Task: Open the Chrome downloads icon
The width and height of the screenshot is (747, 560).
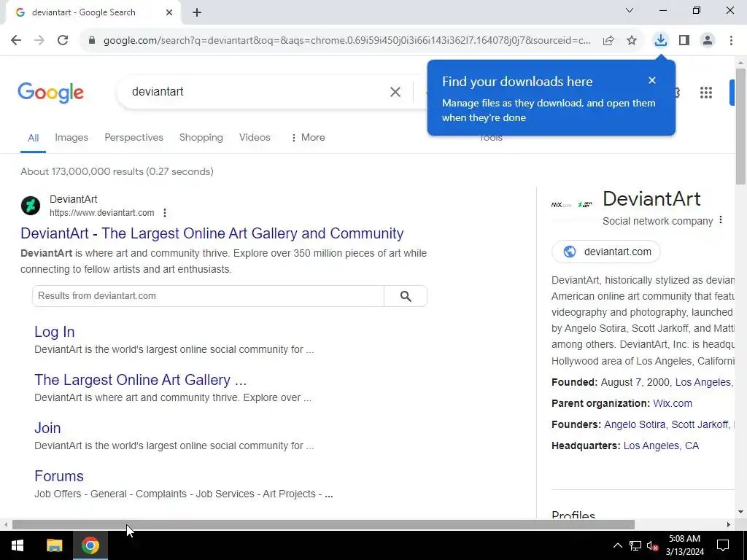Action: tap(660, 41)
